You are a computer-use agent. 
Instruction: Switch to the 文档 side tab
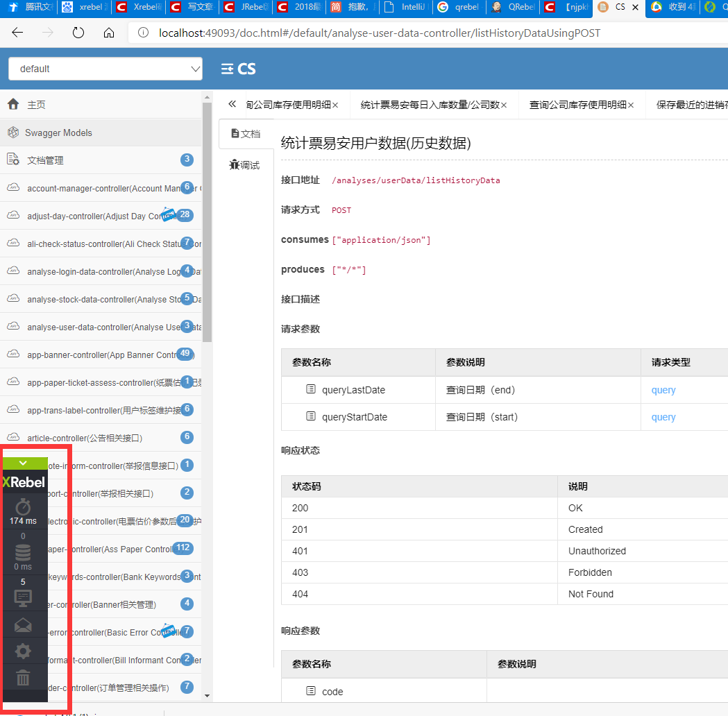[x=246, y=134]
